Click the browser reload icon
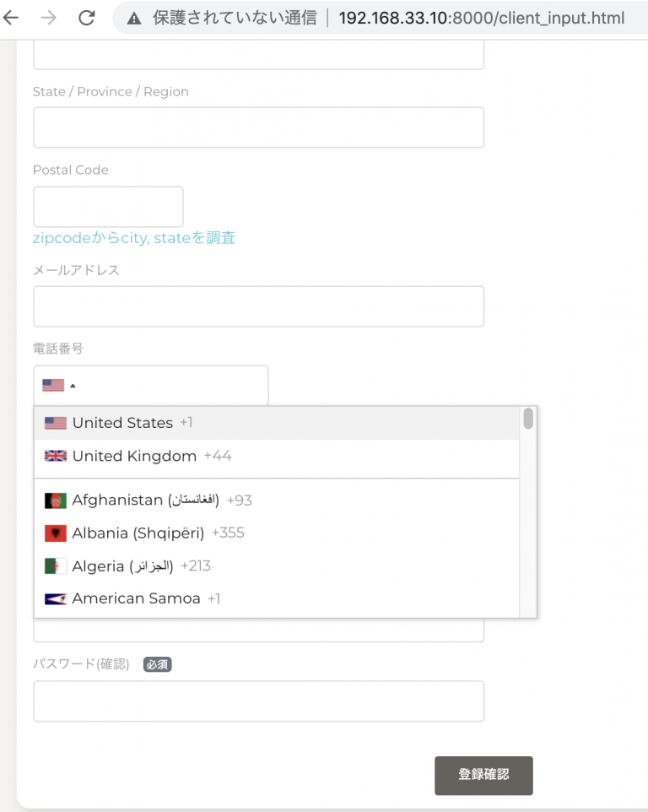The height and width of the screenshot is (812, 648). coord(86,17)
